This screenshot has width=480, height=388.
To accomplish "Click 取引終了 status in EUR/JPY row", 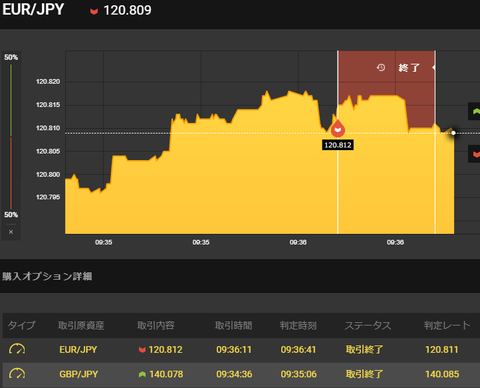I will 364,350.
